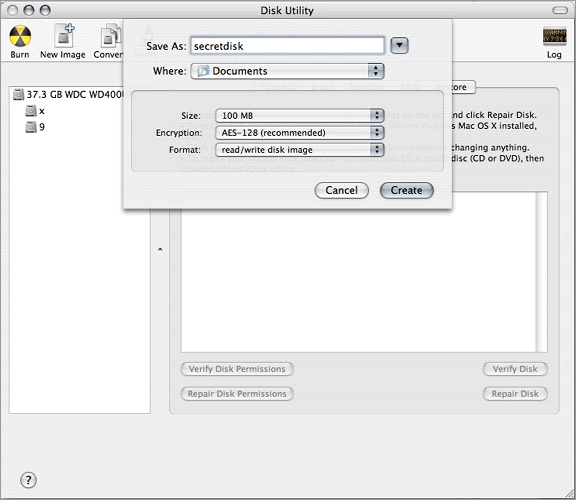
Task: Open the Help question mark button
Action: point(28,480)
